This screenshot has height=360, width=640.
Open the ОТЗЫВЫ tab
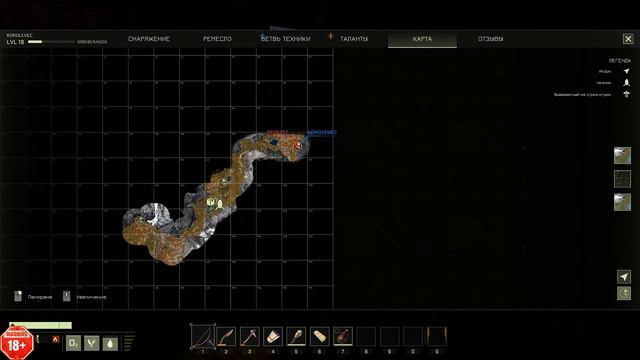[x=491, y=39]
